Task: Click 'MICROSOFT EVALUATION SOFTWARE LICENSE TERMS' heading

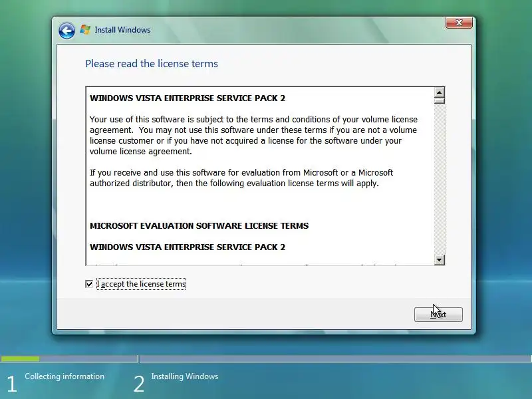Action: coord(199,226)
